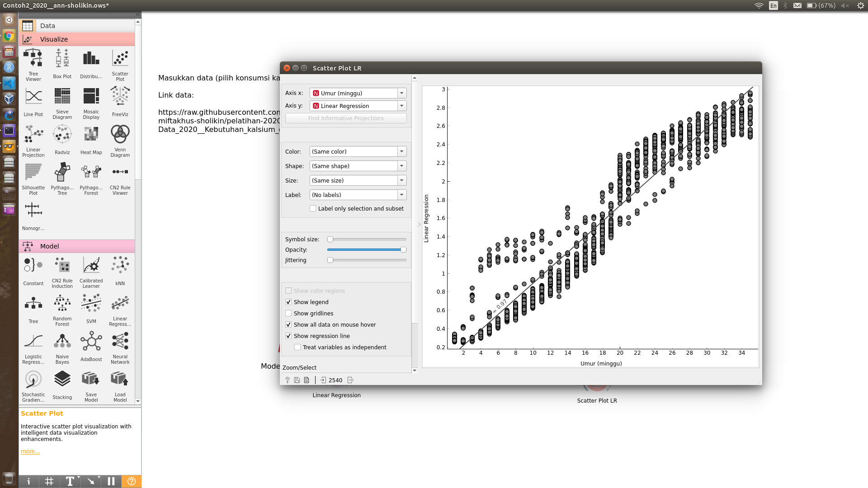868x488 pixels.
Task: Select the Constant model widget
Action: point(33,272)
